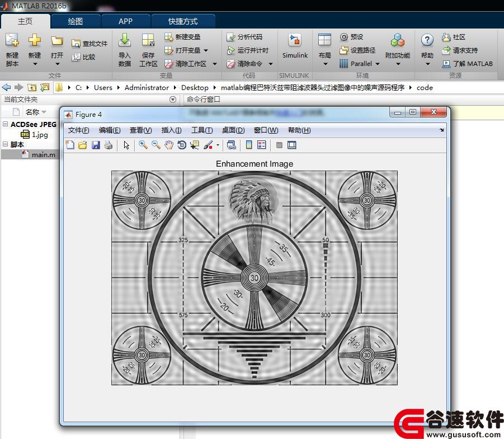Screen dimensions: 504x439
Task: Go forward with the address bar forward arrow
Action: pyautogui.click(x=18, y=87)
